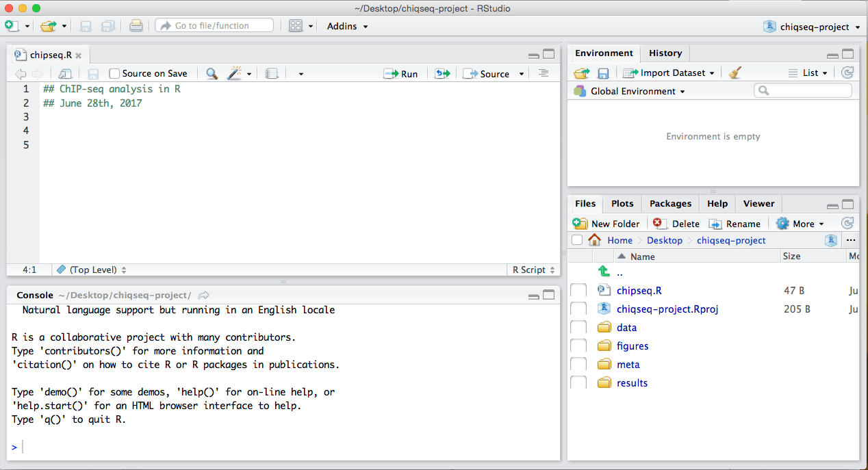Click the editor save document icon

pyautogui.click(x=94, y=74)
